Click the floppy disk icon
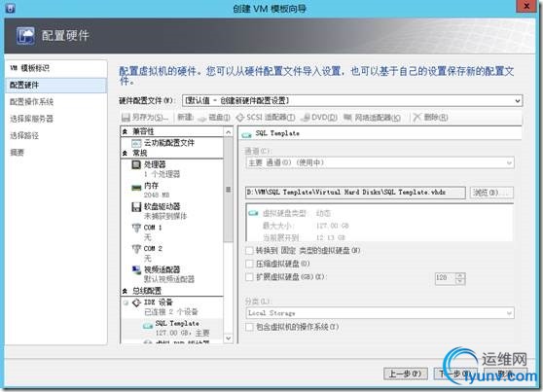The width and height of the screenshot is (543, 392). click(x=136, y=207)
